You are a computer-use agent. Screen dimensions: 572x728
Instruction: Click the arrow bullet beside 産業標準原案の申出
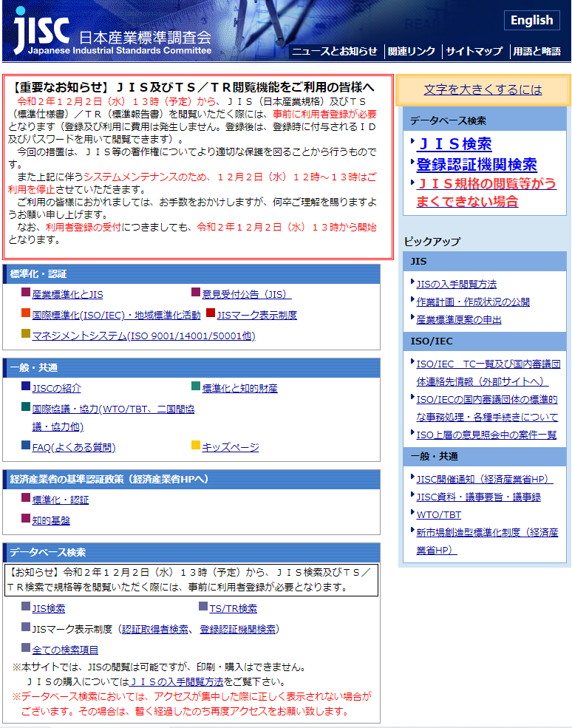click(413, 318)
